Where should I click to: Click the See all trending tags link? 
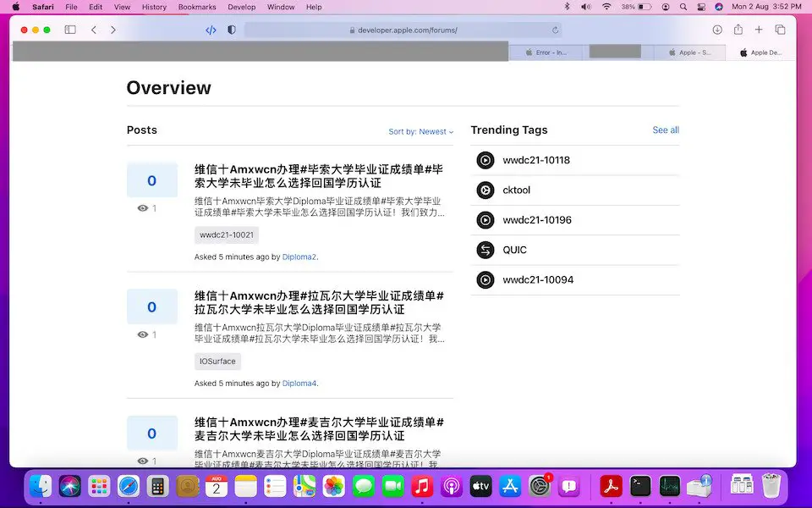665,130
